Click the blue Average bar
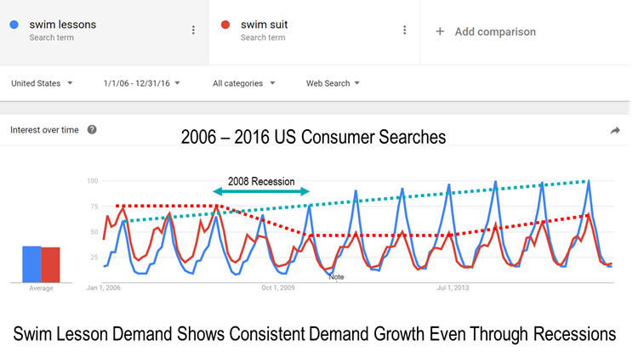The height and width of the screenshot is (357, 644). click(31, 264)
